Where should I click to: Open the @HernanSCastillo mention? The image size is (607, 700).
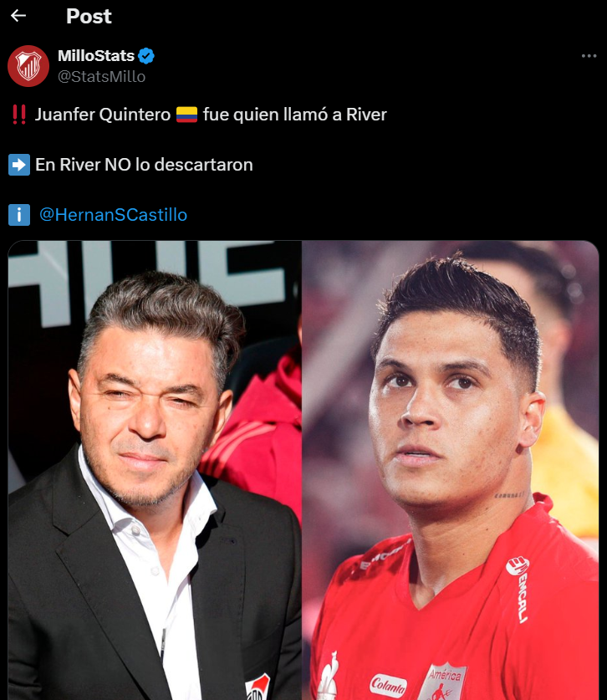coord(114,215)
